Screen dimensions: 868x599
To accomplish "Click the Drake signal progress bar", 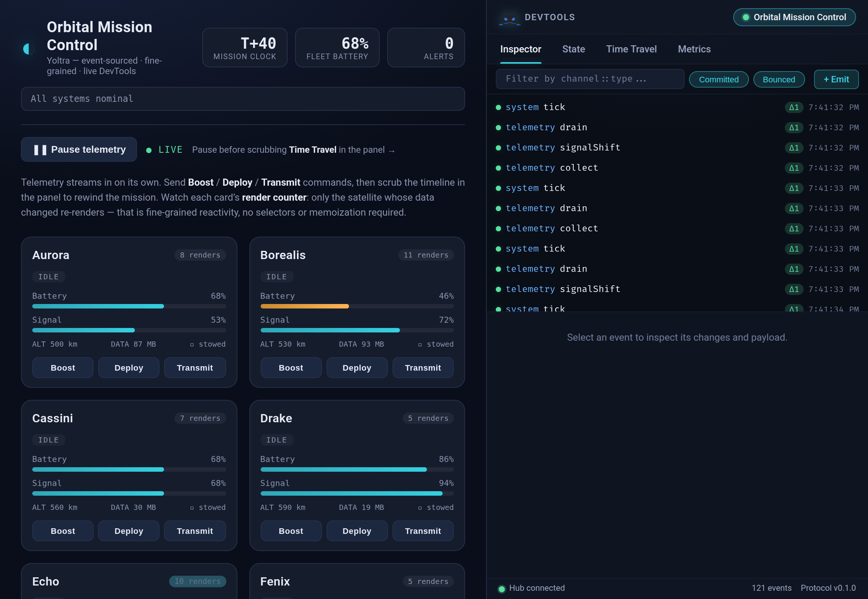I will (x=356, y=493).
